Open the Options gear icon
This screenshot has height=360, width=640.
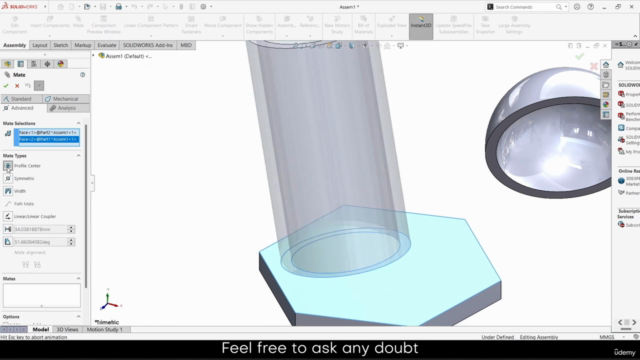coord(203,7)
